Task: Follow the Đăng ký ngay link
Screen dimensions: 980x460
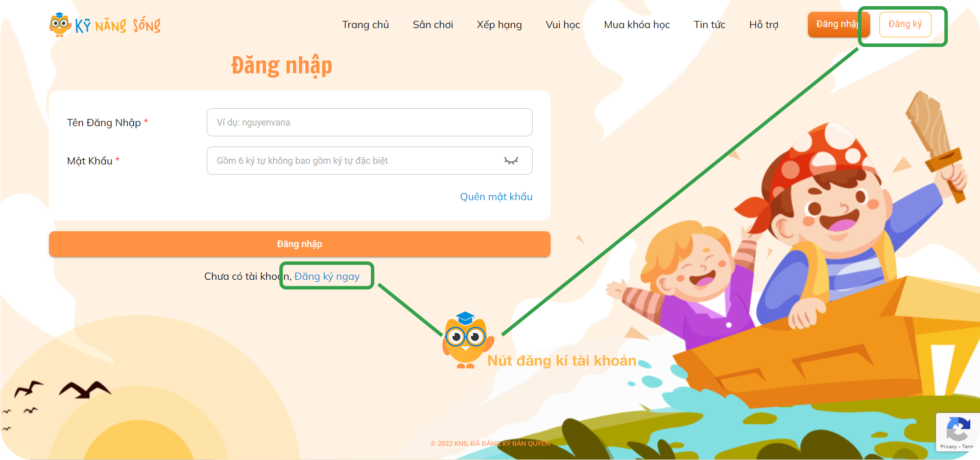Action: [x=327, y=276]
